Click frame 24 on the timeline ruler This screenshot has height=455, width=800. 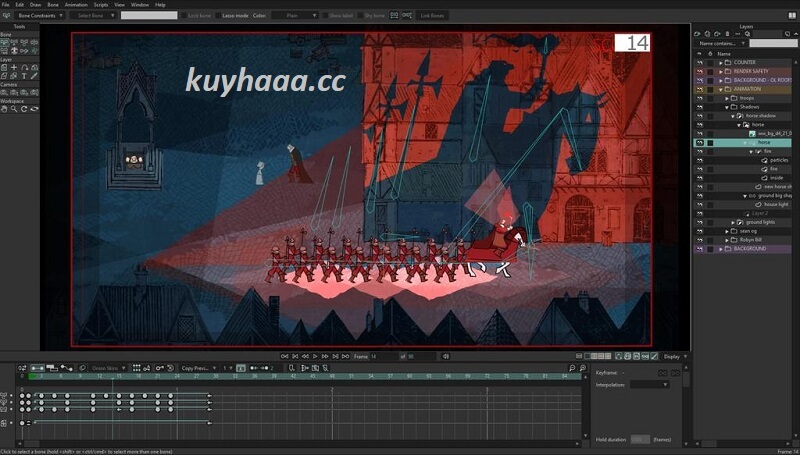177,376
